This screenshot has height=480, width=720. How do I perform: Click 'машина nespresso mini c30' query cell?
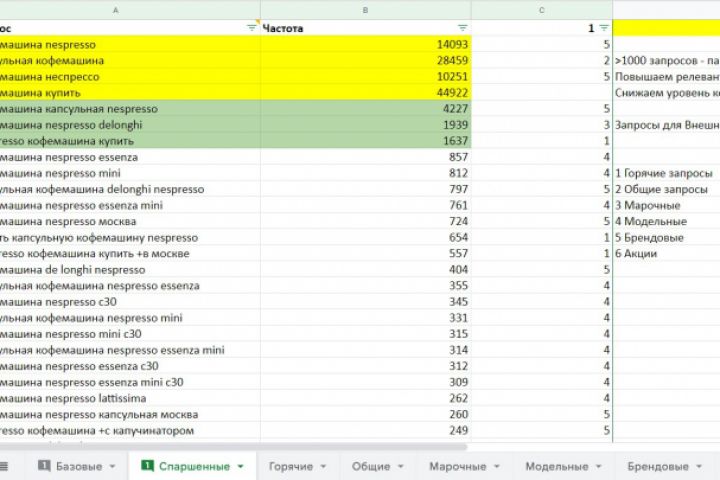[x=130, y=334]
